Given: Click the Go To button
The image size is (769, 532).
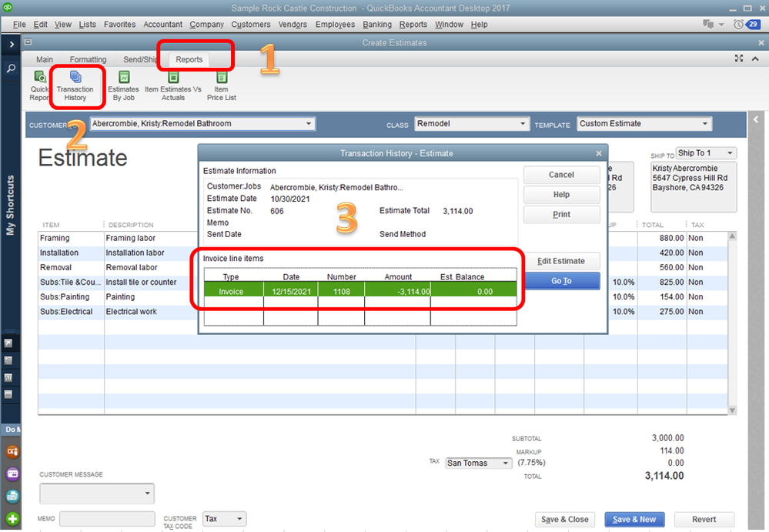Looking at the screenshot, I should click(x=561, y=281).
